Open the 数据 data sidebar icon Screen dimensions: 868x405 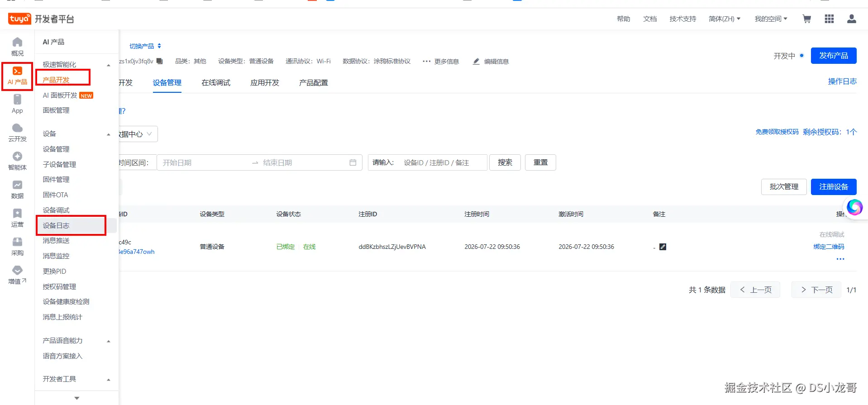17,190
